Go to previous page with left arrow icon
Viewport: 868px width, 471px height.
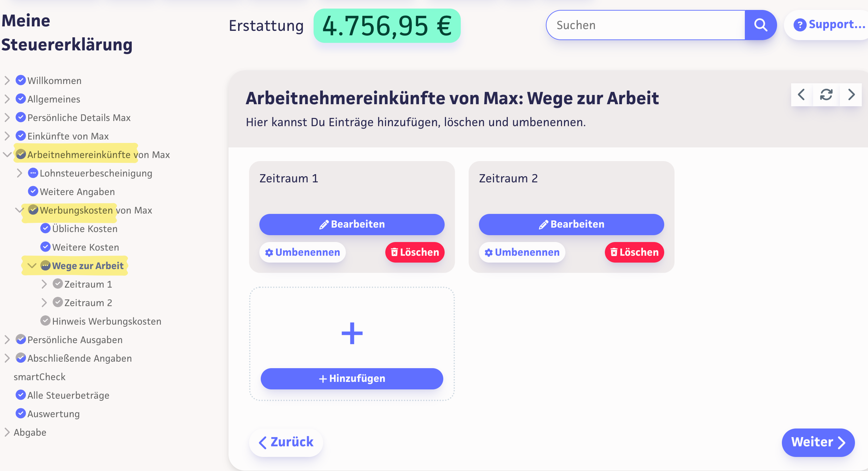coord(801,95)
